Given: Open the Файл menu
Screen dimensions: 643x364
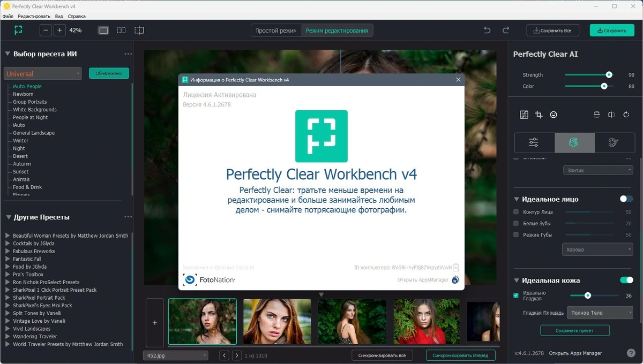Looking at the screenshot, I should coord(8,17).
